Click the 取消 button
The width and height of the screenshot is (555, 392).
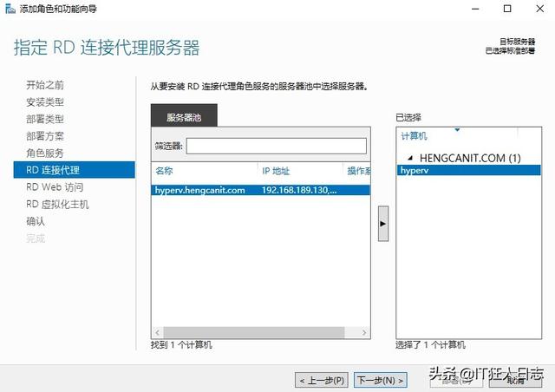tap(516, 380)
